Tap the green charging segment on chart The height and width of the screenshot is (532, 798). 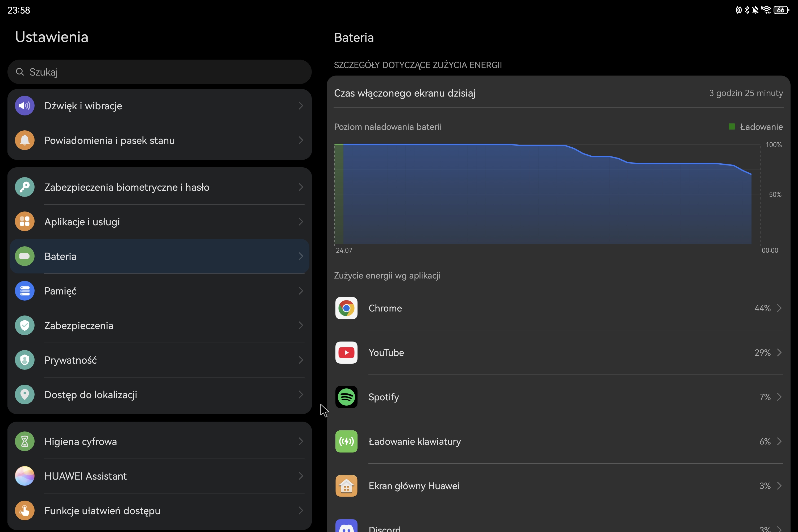(339, 194)
